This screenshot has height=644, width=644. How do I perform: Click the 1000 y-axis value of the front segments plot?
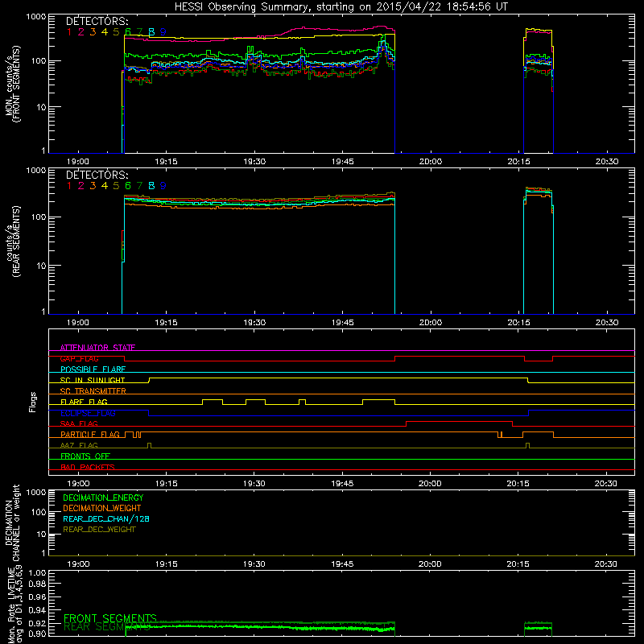tap(36, 17)
